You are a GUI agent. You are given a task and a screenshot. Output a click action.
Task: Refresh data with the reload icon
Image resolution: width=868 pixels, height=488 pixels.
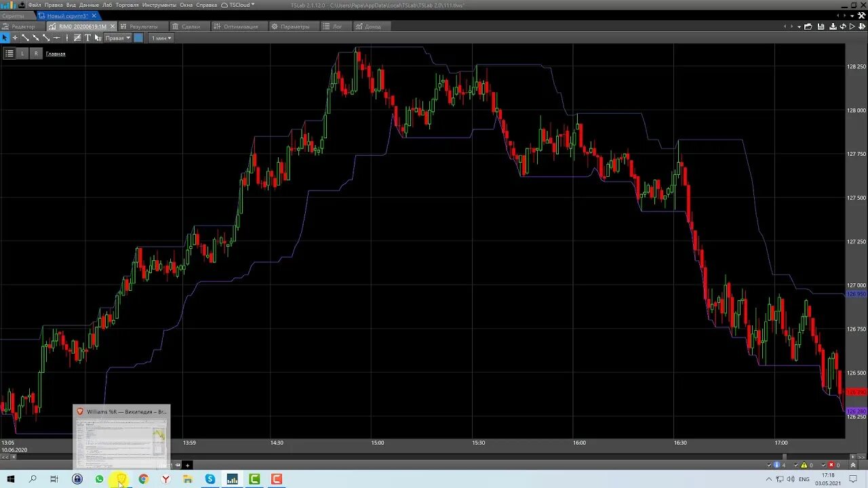click(x=843, y=26)
